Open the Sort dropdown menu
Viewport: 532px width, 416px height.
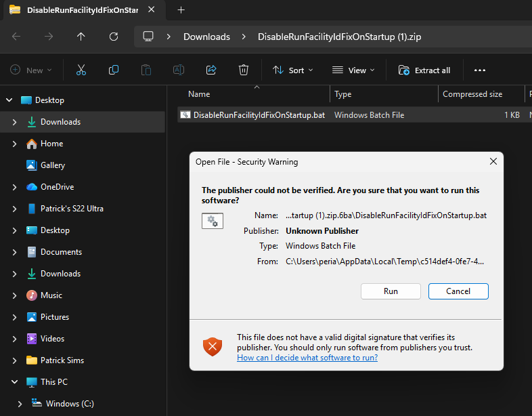click(293, 70)
